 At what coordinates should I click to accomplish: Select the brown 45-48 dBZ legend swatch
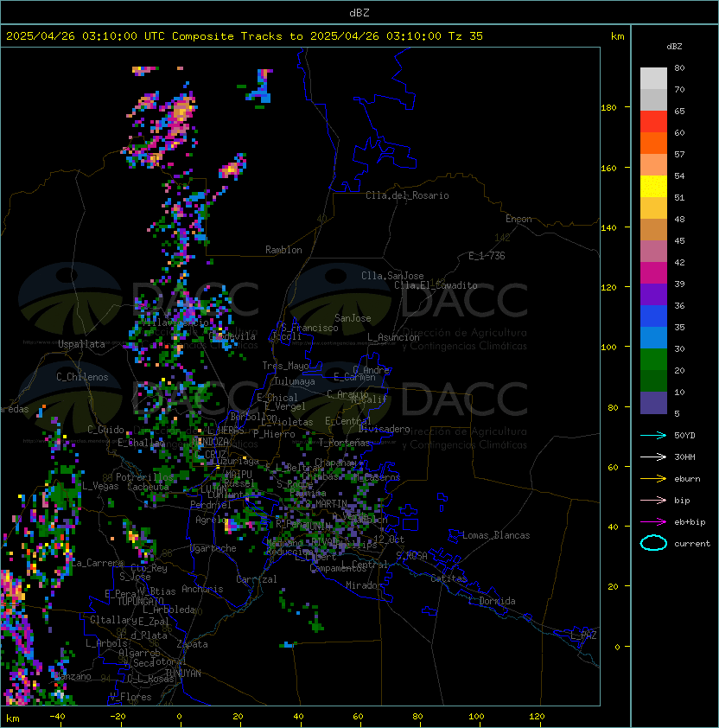click(x=653, y=230)
